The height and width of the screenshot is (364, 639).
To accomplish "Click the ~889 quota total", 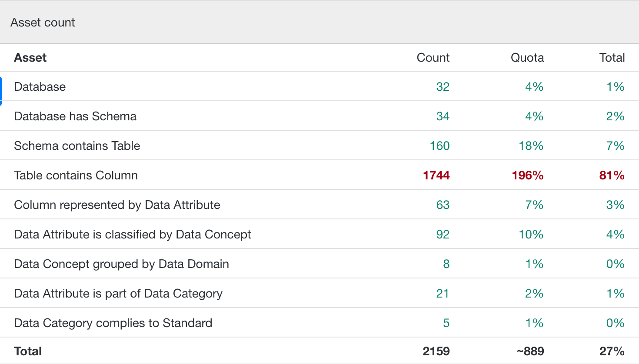I will 530,351.
